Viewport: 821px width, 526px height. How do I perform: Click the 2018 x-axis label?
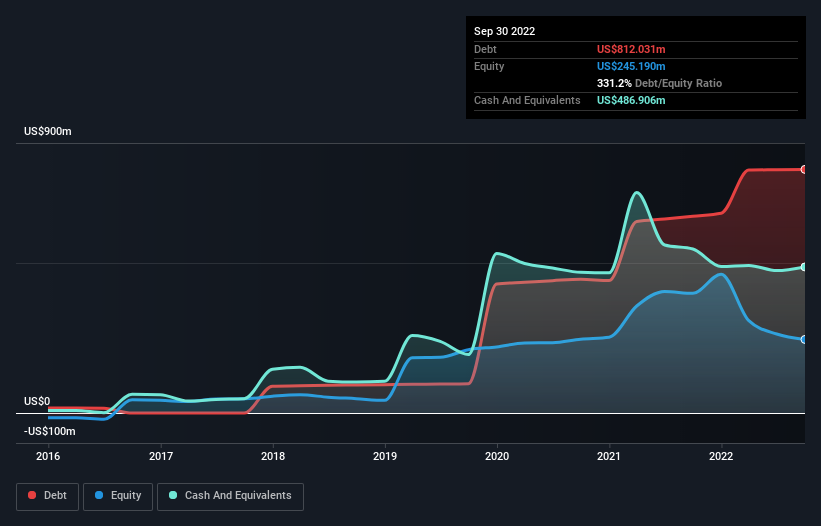click(273, 456)
